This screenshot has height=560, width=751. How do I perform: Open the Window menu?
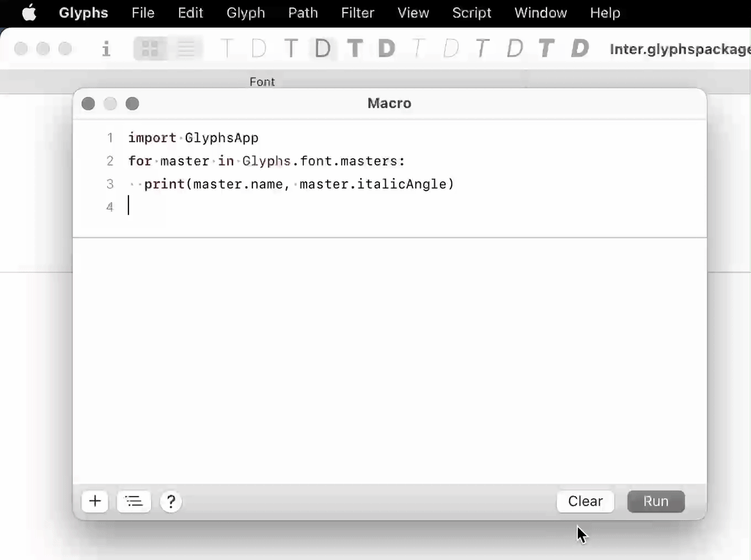pos(541,13)
